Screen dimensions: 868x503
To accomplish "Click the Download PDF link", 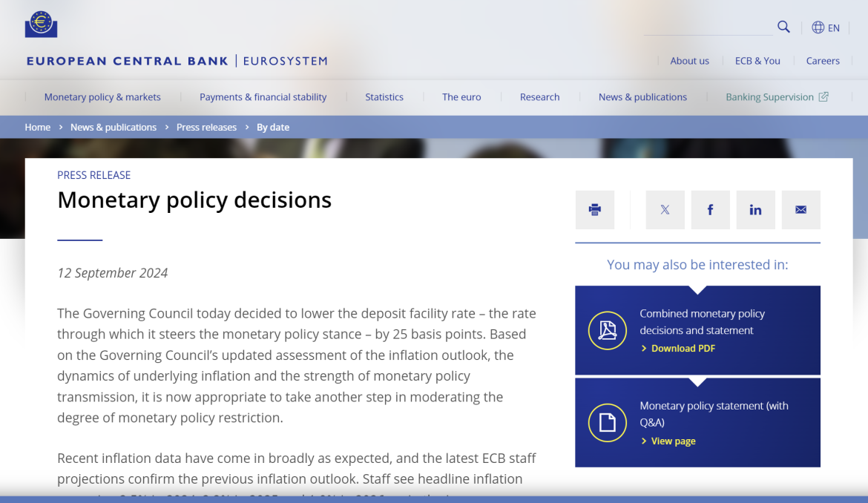I will (683, 349).
